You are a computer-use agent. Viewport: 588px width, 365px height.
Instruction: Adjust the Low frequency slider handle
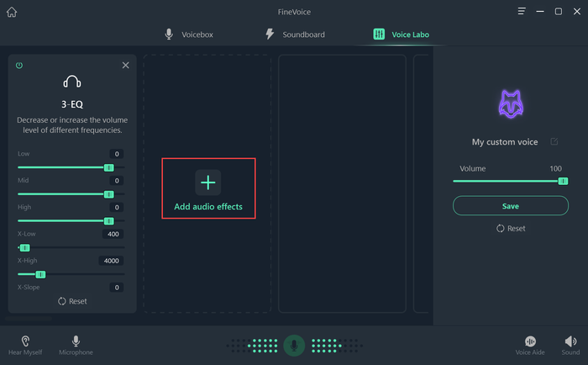click(x=108, y=167)
